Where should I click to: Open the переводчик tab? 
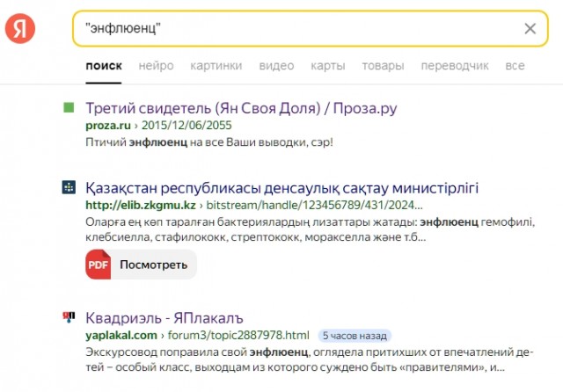coord(455,66)
